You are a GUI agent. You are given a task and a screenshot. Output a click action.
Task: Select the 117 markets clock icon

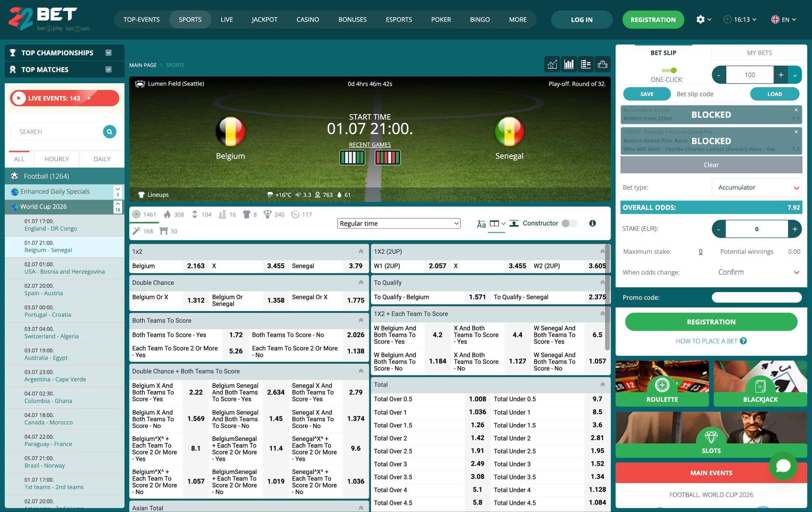tap(295, 214)
